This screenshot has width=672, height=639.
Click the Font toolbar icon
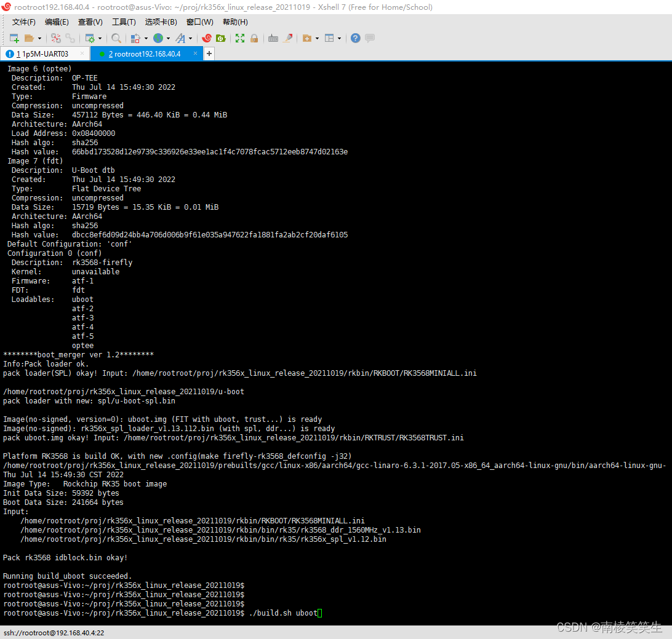coord(180,38)
